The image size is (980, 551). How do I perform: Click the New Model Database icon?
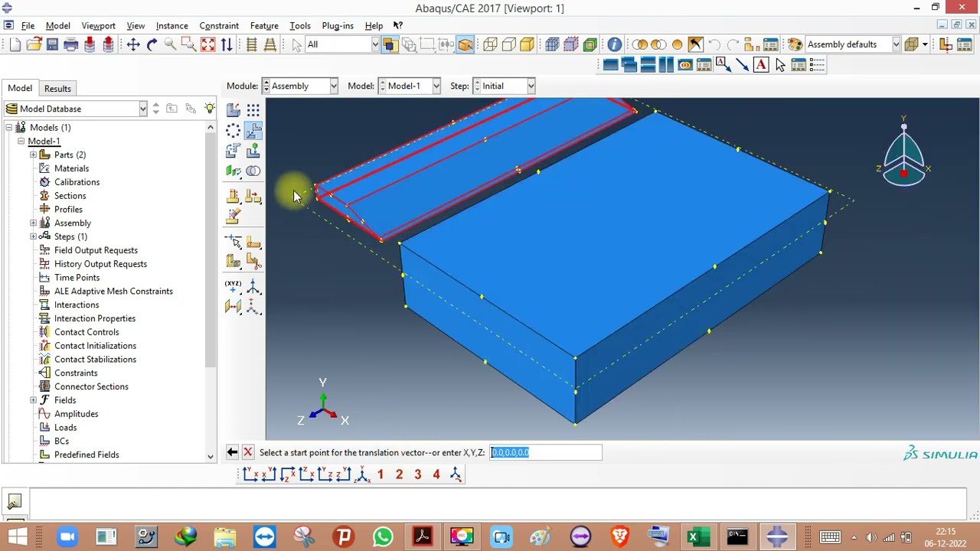tap(15, 44)
